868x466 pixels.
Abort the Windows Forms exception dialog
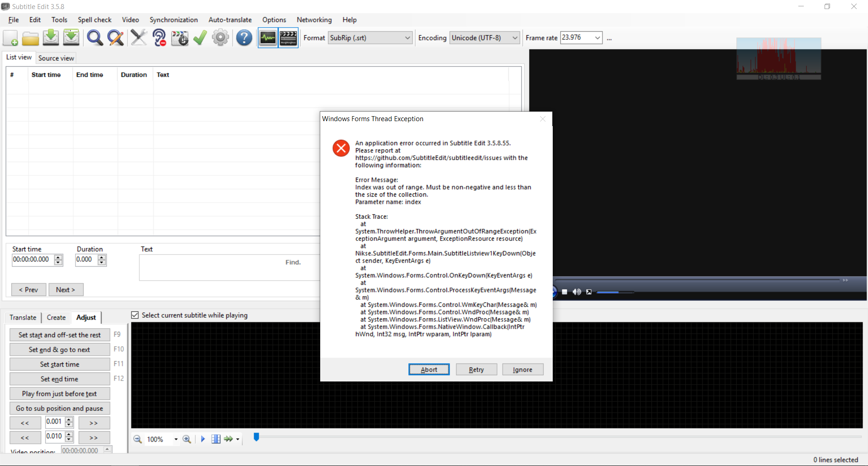pos(428,369)
